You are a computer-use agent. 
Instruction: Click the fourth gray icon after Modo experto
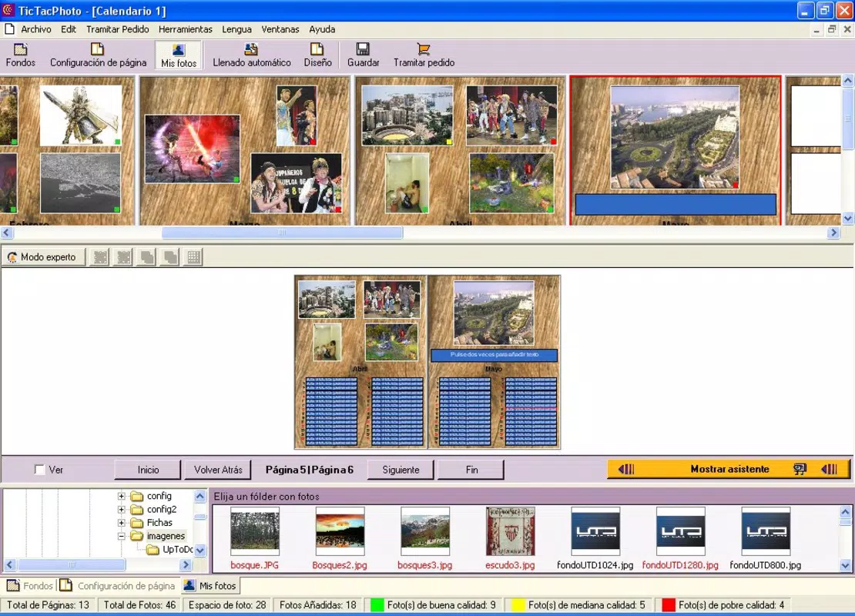(x=171, y=256)
